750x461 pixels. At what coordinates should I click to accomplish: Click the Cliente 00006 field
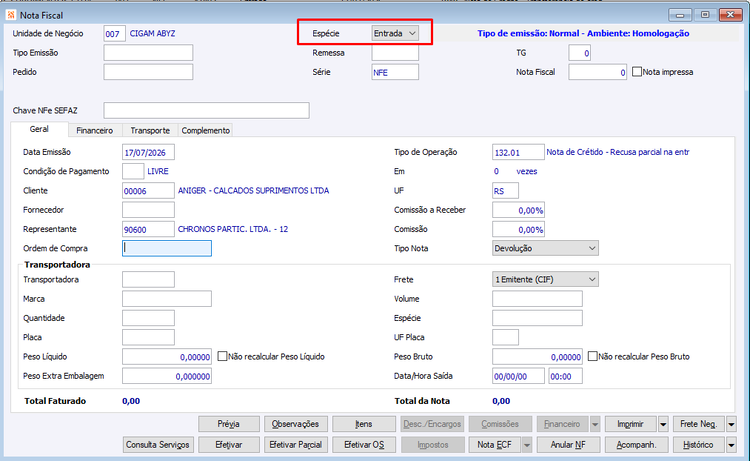tap(148, 190)
